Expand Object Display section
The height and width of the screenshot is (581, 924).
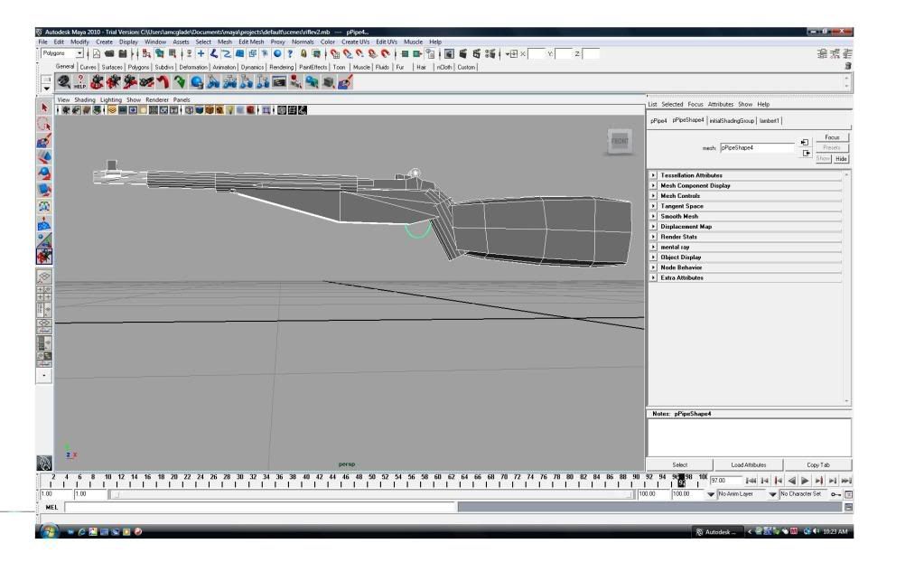click(653, 257)
